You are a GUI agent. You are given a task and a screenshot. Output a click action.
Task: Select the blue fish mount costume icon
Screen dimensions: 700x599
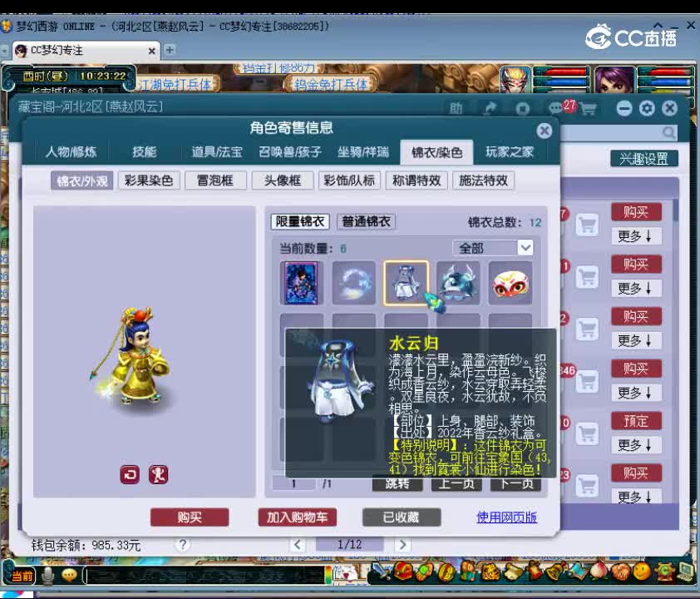[x=458, y=283]
